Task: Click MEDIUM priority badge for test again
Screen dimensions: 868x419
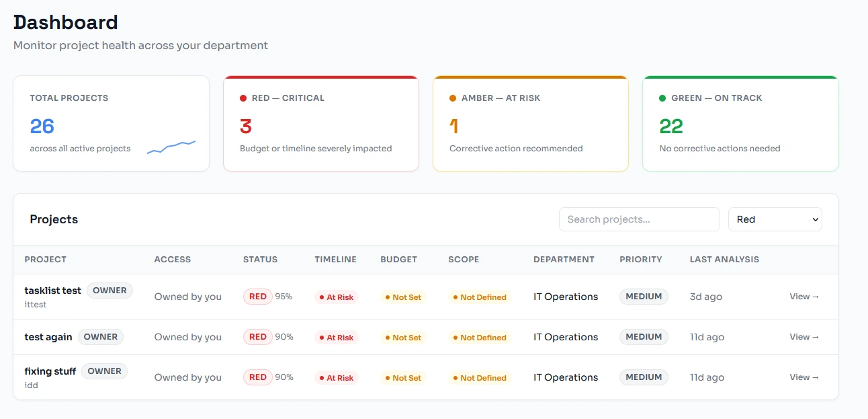Action: [x=644, y=337]
